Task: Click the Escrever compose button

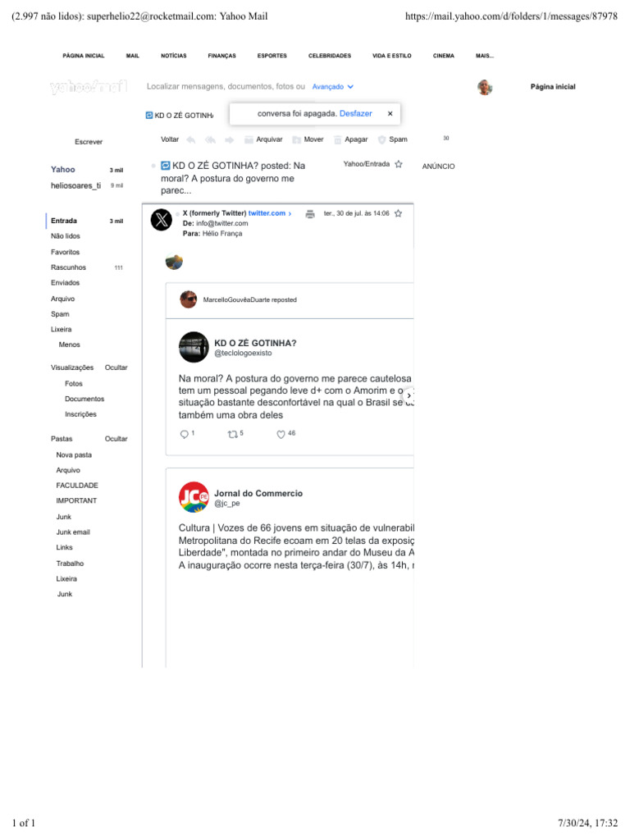Action: coord(89,142)
